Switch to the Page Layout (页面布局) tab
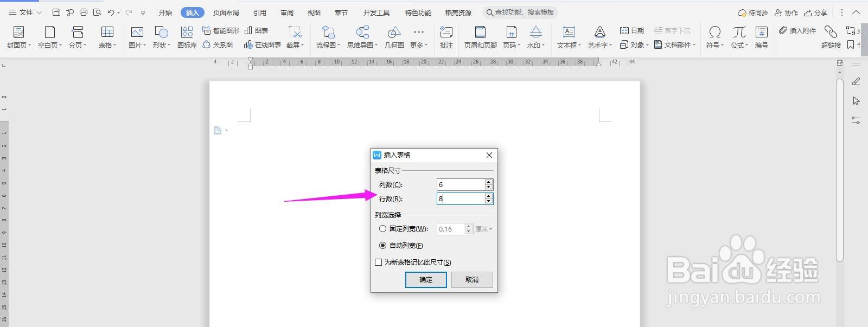The height and width of the screenshot is (327, 868). [226, 12]
